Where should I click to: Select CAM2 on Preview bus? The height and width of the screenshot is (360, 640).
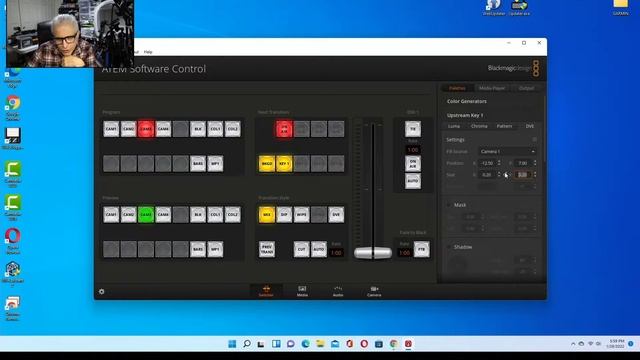click(x=129, y=214)
